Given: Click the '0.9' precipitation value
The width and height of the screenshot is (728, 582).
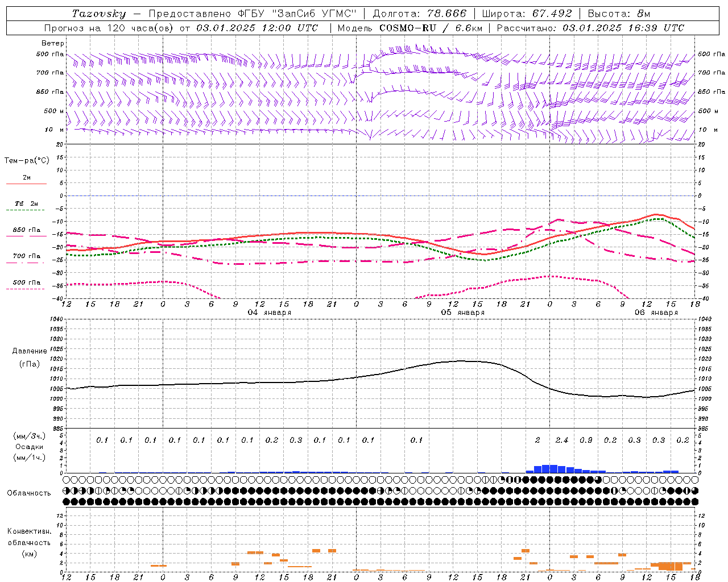Looking at the screenshot, I should pyautogui.click(x=586, y=440).
